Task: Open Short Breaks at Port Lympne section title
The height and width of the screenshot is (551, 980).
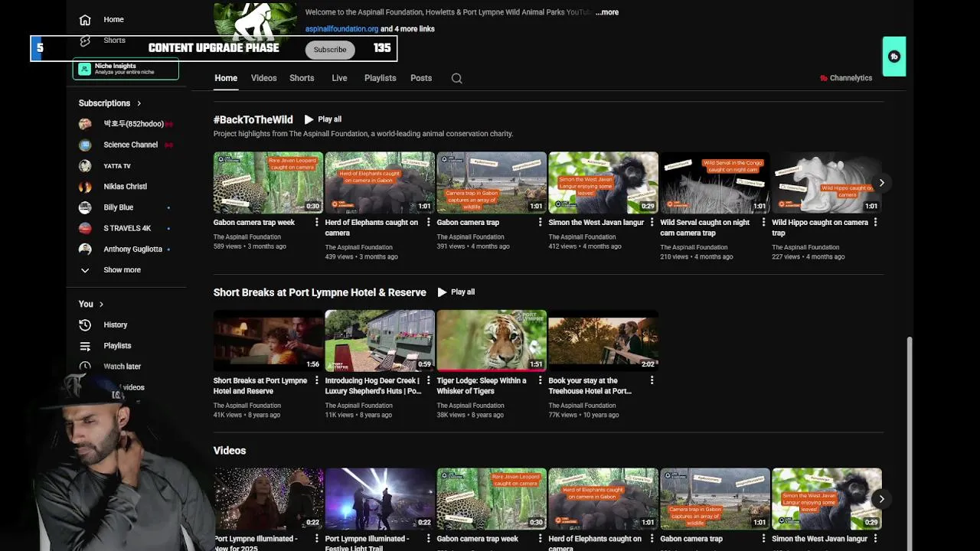Action: (319, 292)
